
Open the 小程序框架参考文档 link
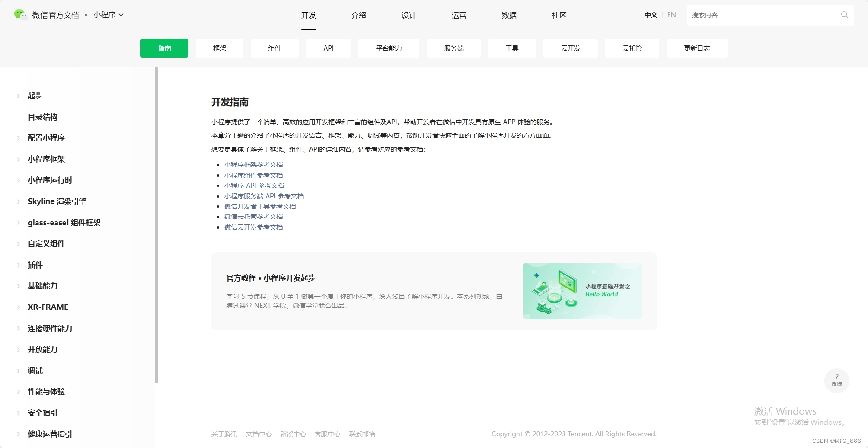[x=254, y=165]
